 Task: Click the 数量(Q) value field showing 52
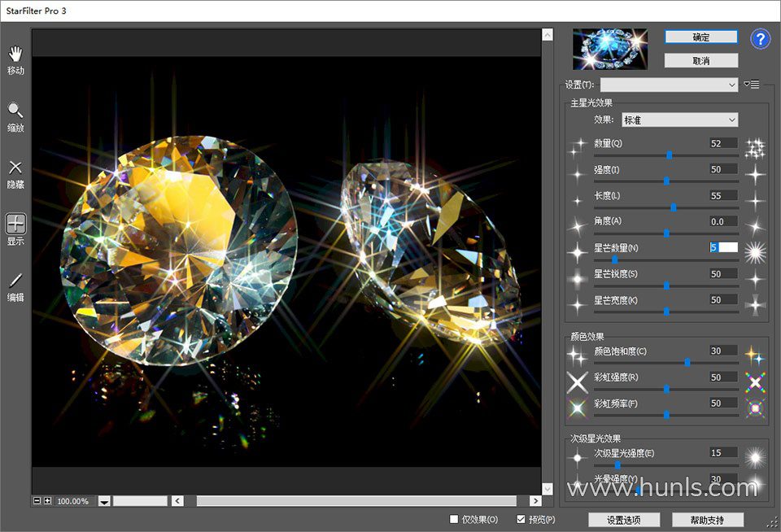[x=723, y=143]
